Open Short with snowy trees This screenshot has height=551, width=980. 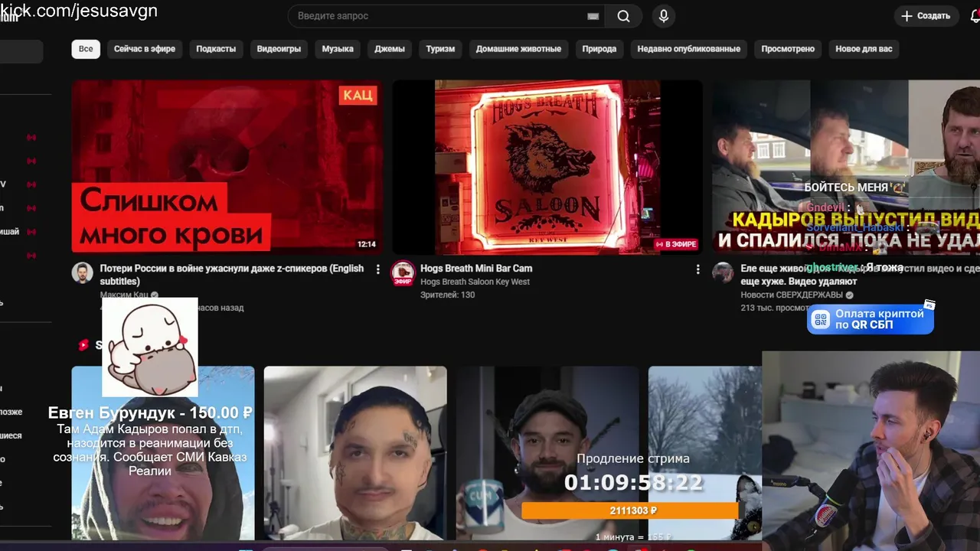point(704,453)
